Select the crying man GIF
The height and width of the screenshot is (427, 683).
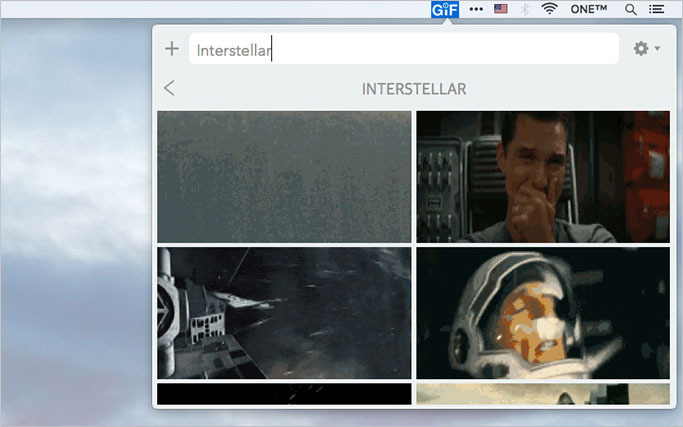tap(543, 176)
